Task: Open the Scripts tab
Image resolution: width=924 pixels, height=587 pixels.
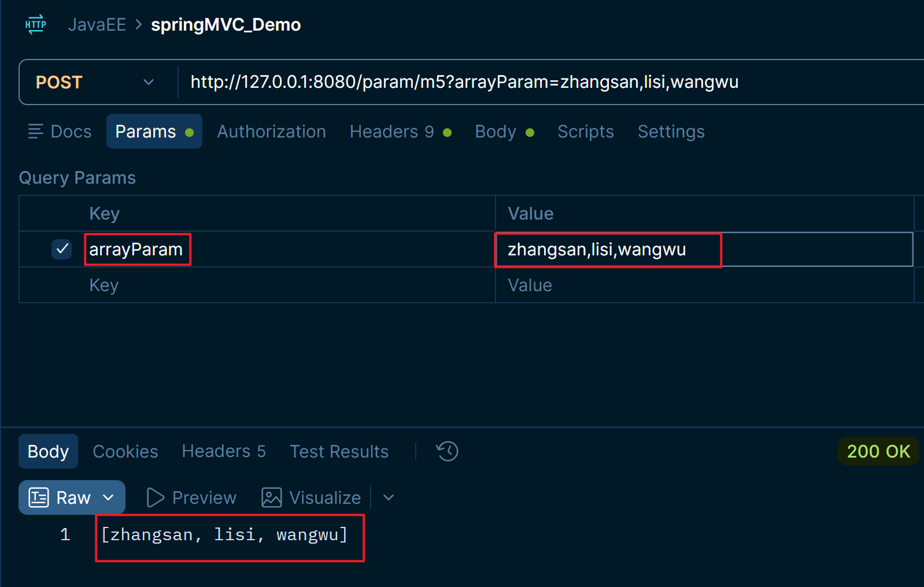Action: coord(585,131)
